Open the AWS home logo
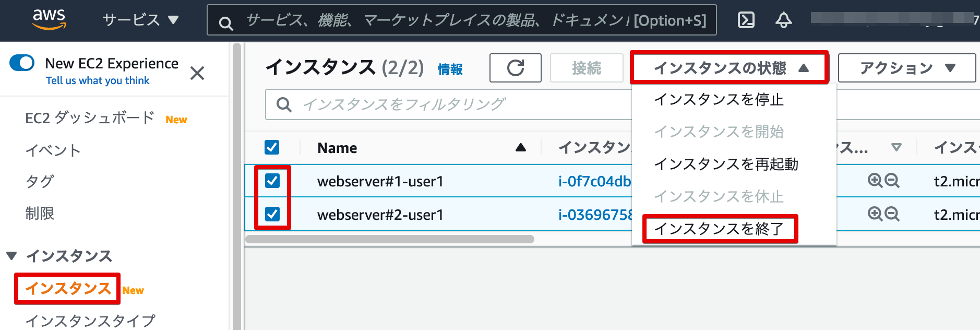The width and height of the screenshot is (980, 330). (49, 19)
